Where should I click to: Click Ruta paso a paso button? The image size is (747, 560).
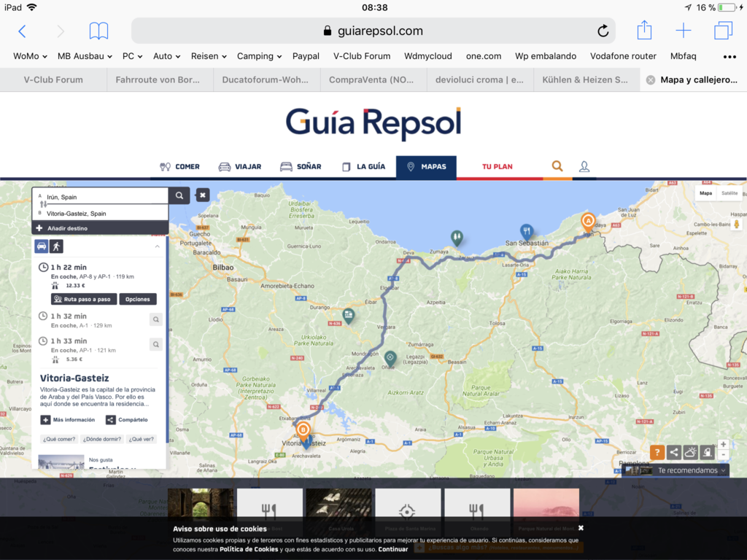(84, 299)
